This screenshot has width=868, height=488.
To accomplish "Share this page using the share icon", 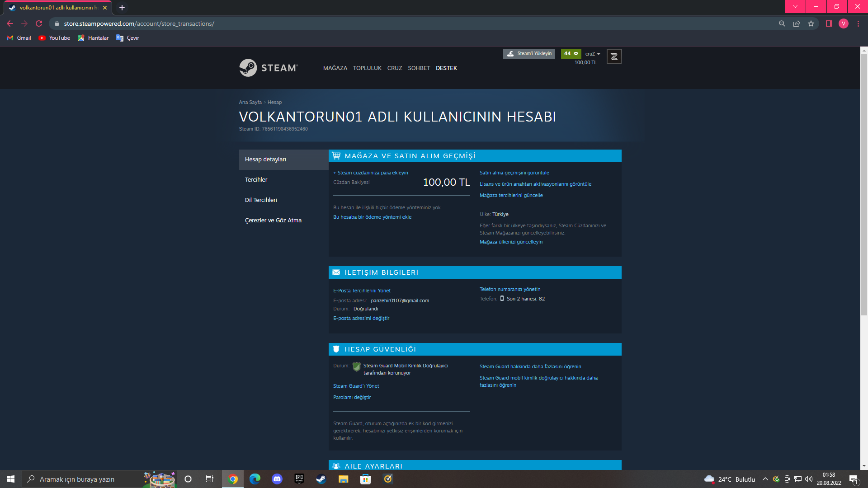I will pos(797,23).
